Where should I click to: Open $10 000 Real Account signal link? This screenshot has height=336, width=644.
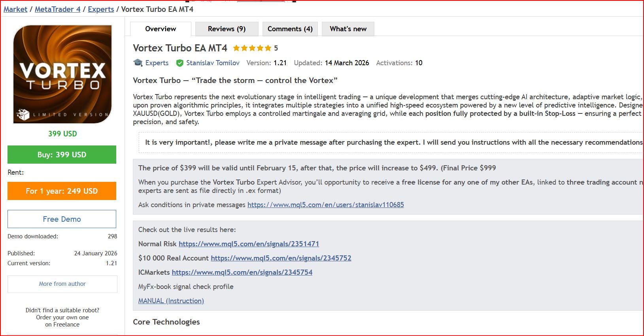tap(281, 258)
